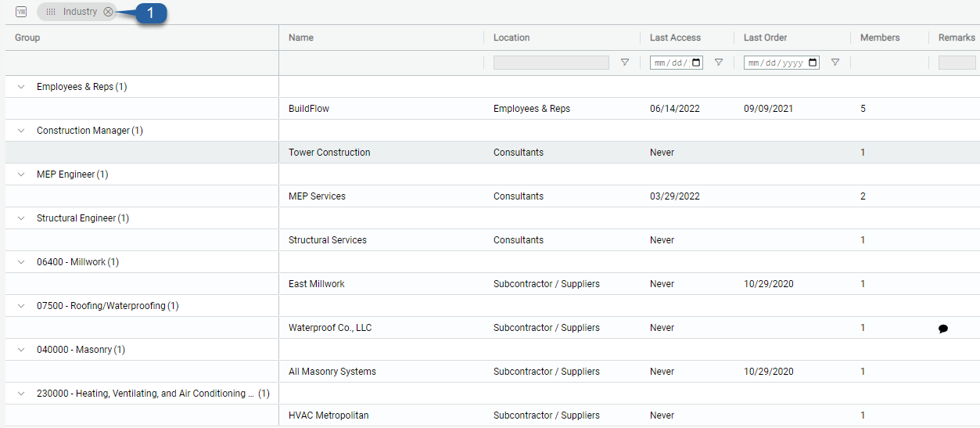Click the Industry group chip
This screenshot has height=428, width=980.
(x=77, y=12)
